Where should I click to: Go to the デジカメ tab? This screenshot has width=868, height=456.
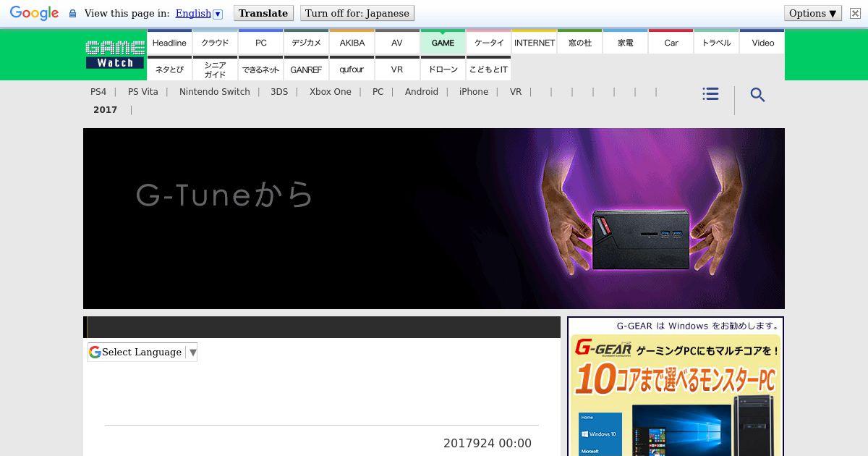[306, 42]
